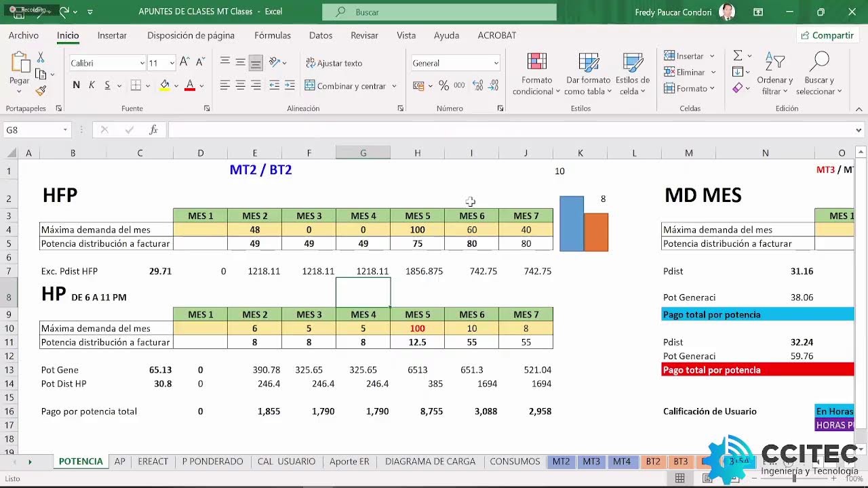Align cell text left
This screenshot has width=868, height=488.
[x=225, y=85]
